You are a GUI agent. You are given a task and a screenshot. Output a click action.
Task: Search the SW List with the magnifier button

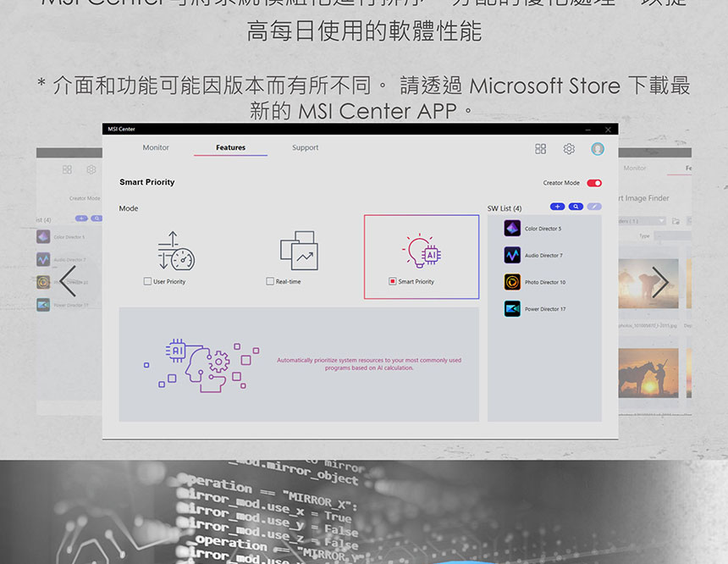point(576,207)
